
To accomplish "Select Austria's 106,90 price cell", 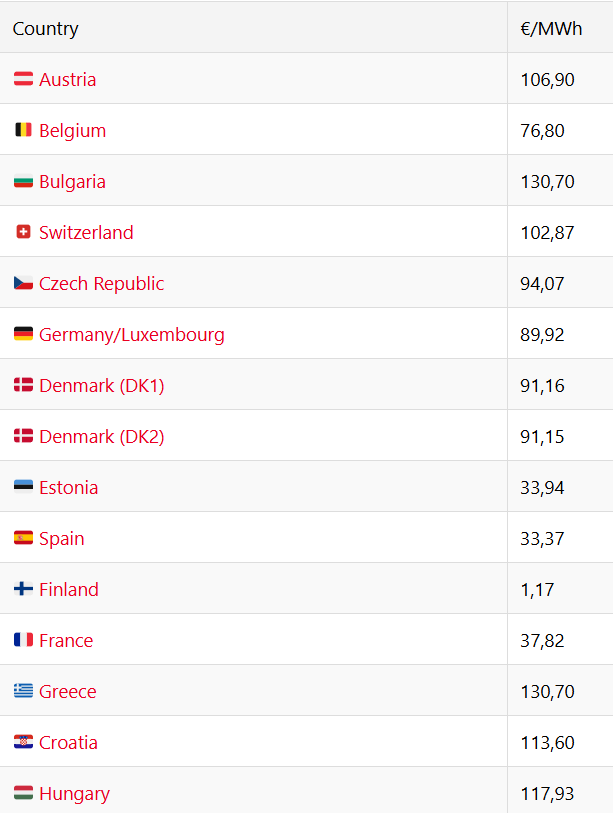I will (547, 79).
